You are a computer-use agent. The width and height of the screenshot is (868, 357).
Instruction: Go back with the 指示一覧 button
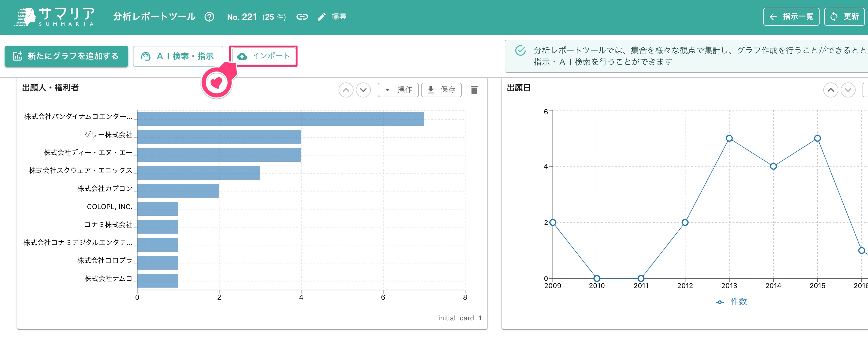(791, 16)
